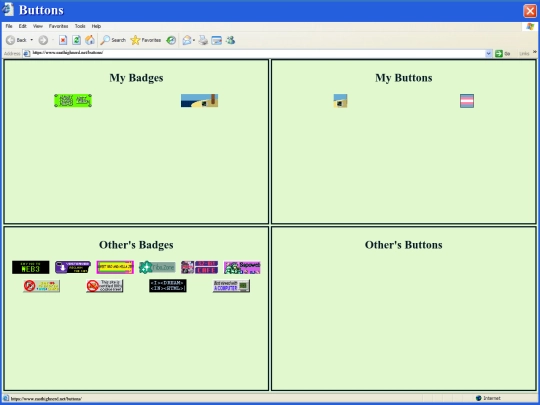
Task: Open the Help menu
Action: [96, 26]
